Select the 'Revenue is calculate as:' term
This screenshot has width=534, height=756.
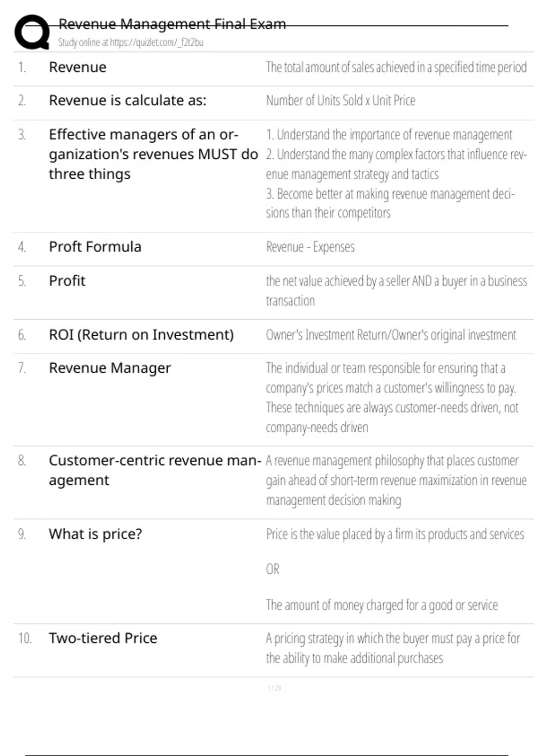pos(128,101)
